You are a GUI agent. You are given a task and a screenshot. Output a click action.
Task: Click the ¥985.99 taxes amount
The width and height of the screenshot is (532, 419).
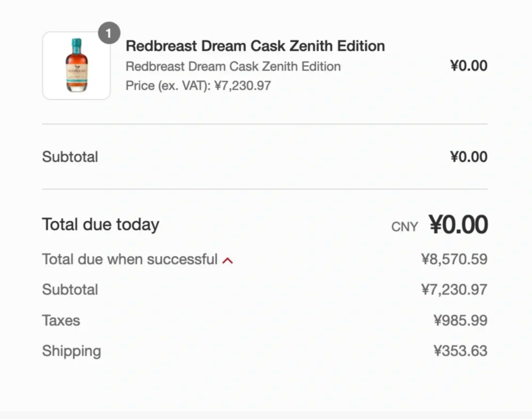click(460, 320)
